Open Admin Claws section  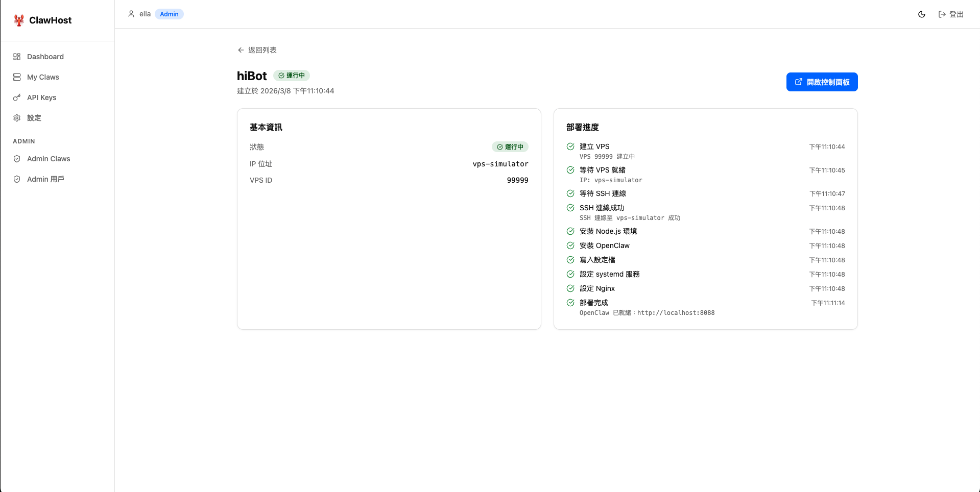(x=57, y=159)
